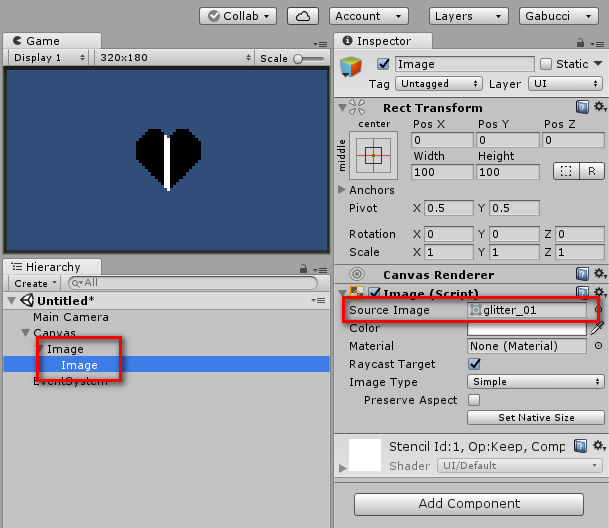This screenshot has width=609, height=528.
Task: Switch to the Hierarchy tab
Action: click(52, 267)
